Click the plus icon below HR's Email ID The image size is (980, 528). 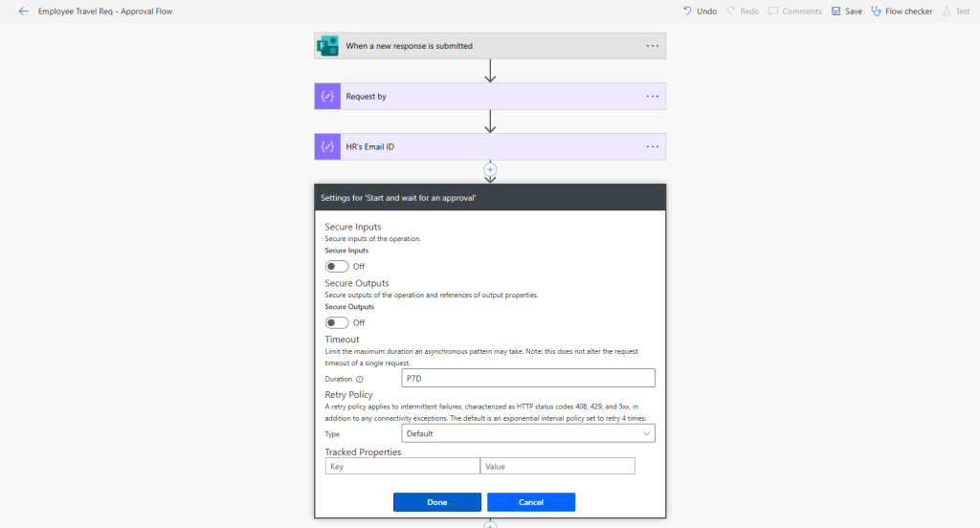(490, 168)
